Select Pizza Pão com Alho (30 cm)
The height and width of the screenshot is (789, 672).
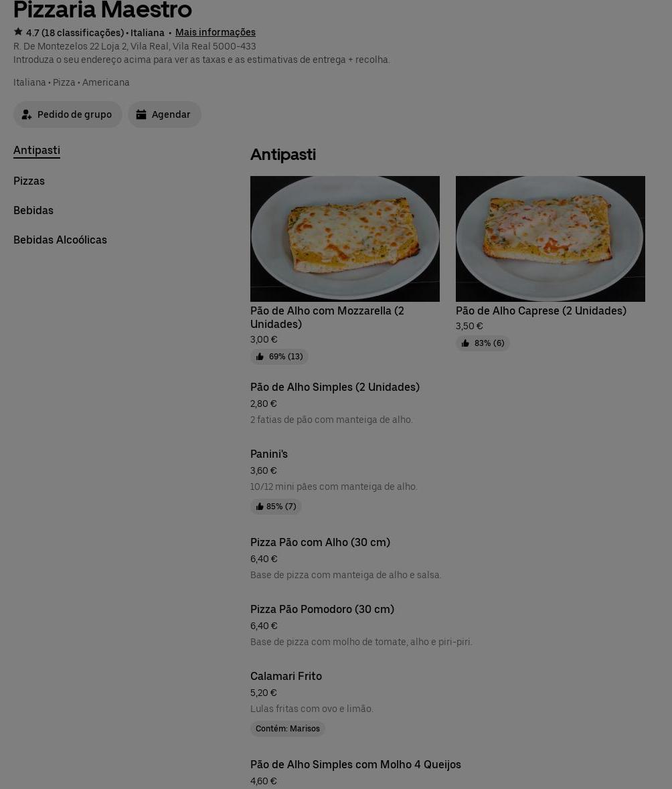click(x=320, y=543)
